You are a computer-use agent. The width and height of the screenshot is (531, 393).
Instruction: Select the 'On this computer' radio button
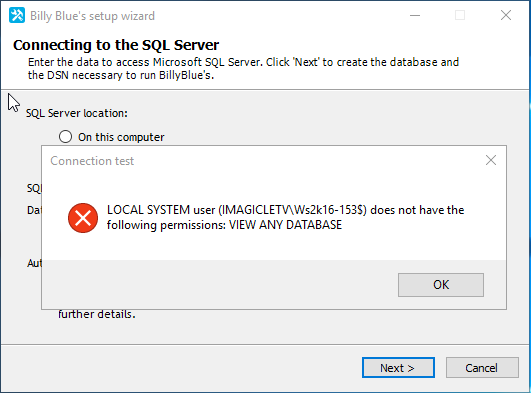pyautogui.click(x=65, y=137)
